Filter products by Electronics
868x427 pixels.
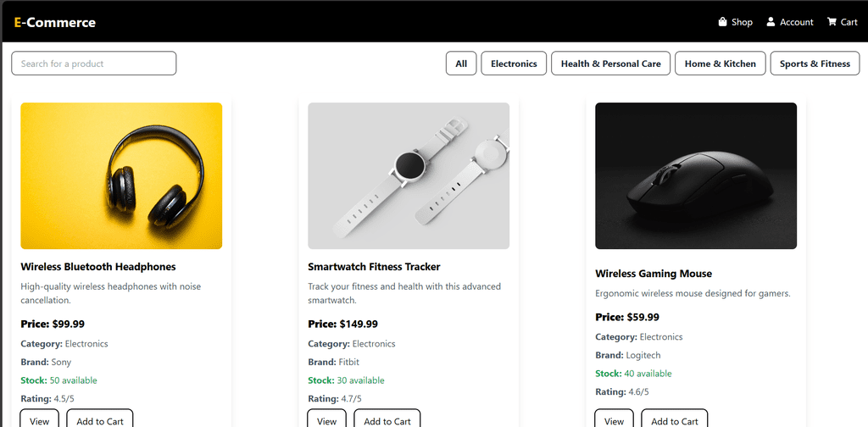click(514, 64)
